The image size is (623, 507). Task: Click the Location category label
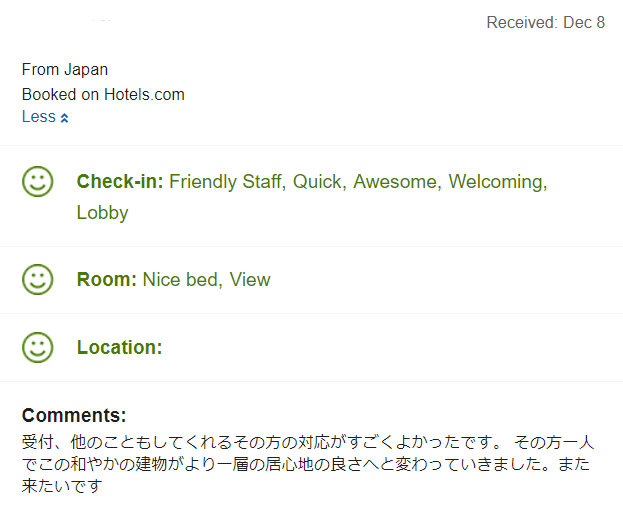click(x=120, y=347)
